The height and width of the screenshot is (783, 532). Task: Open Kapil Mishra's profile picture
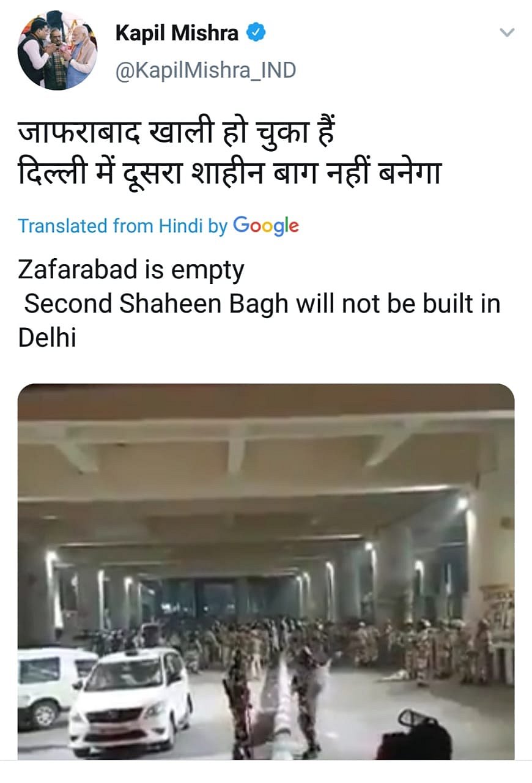[x=57, y=50]
